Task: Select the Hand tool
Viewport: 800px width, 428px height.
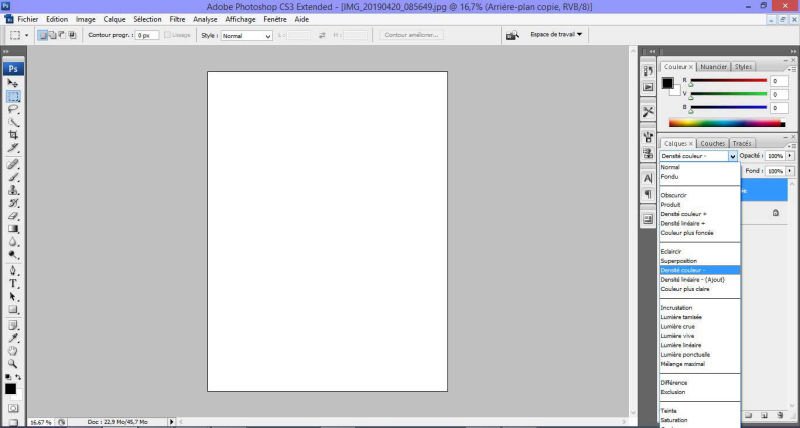Action: pos(13,351)
